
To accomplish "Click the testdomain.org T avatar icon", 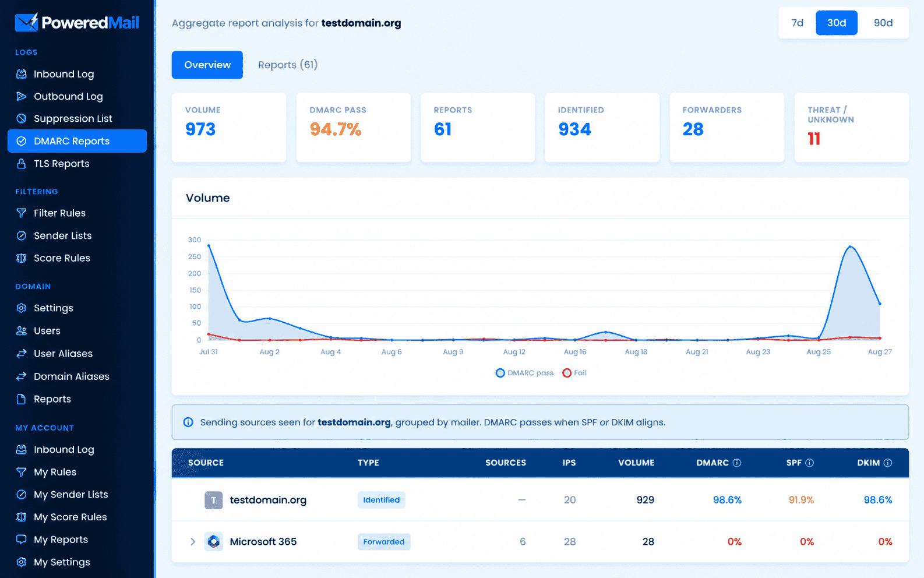I will pos(214,500).
